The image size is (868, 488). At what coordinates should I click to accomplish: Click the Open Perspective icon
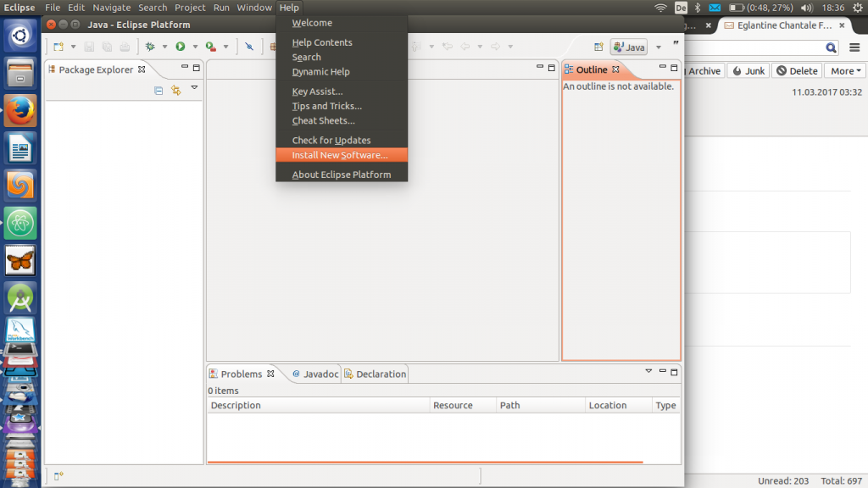coord(598,47)
